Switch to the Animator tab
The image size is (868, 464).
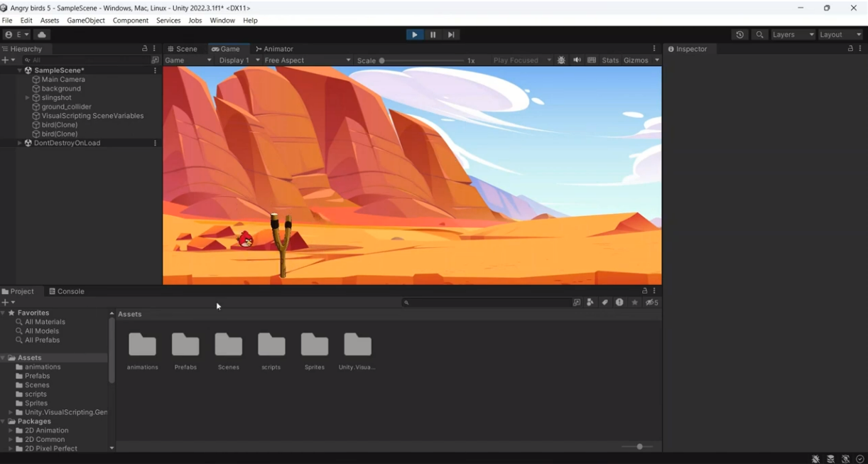tap(274, 49)
